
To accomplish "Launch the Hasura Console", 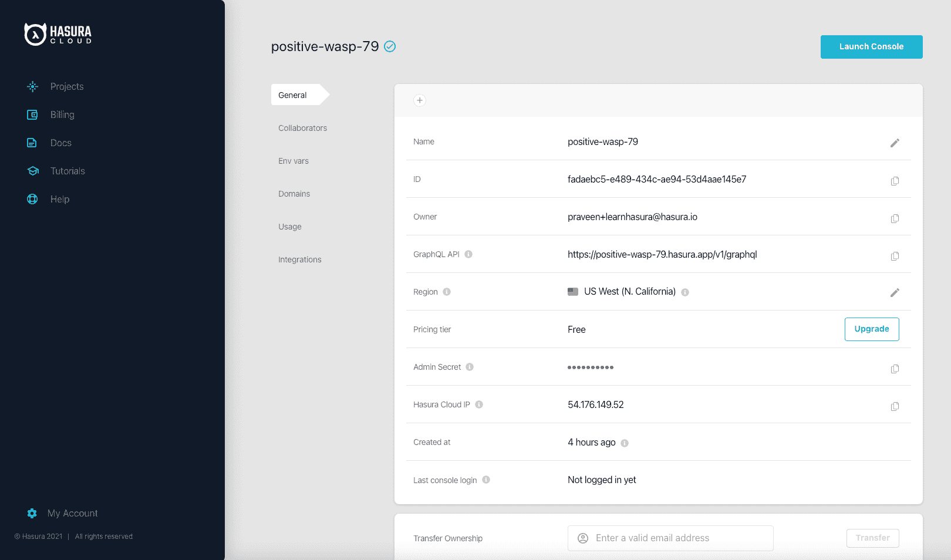I will pyautogui.click(x=872, y=47).
